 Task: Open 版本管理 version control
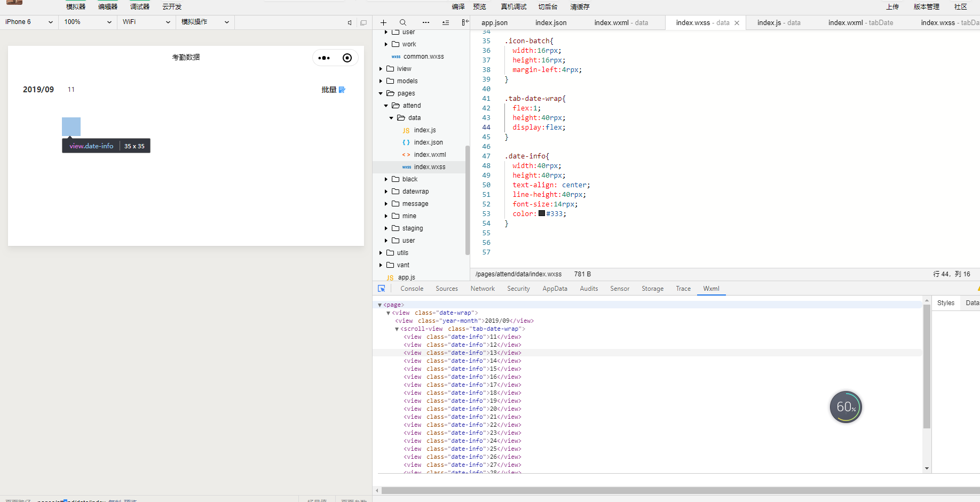pos(927,6)
